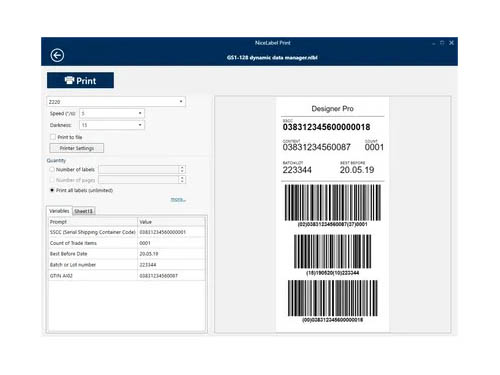Viewport: 500px width, 375px height.
Task: Select the Batch or Lot number prompt
Action: click(93, 265)
